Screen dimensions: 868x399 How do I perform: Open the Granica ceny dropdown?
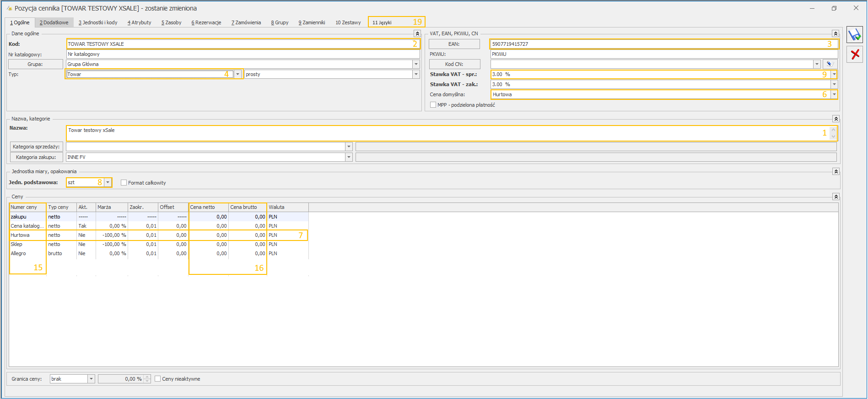[x=91, y=379]
